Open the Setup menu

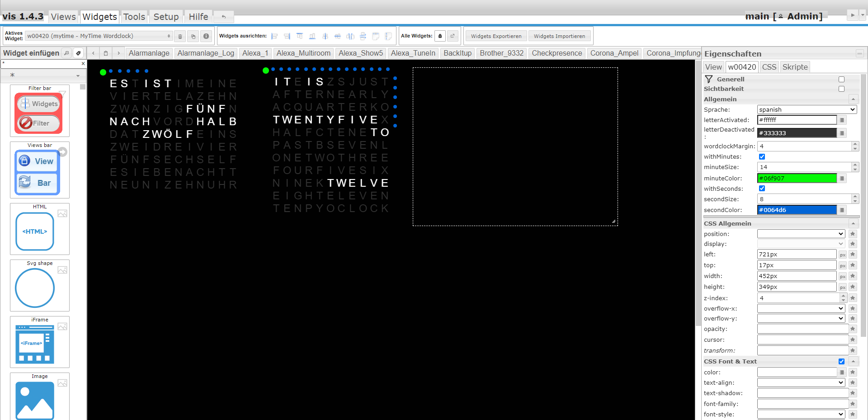coord(166,17)
